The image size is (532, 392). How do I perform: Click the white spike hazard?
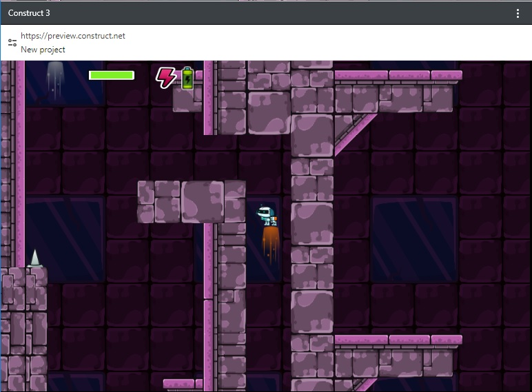[x=35, y=259]
